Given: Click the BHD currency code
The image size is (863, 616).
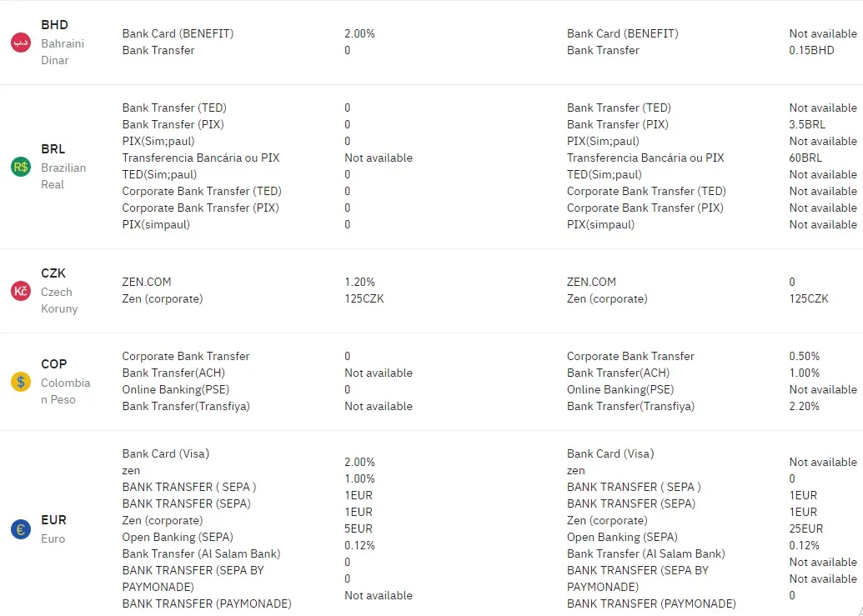Looking at the screenshot, I should click(54, 25).
